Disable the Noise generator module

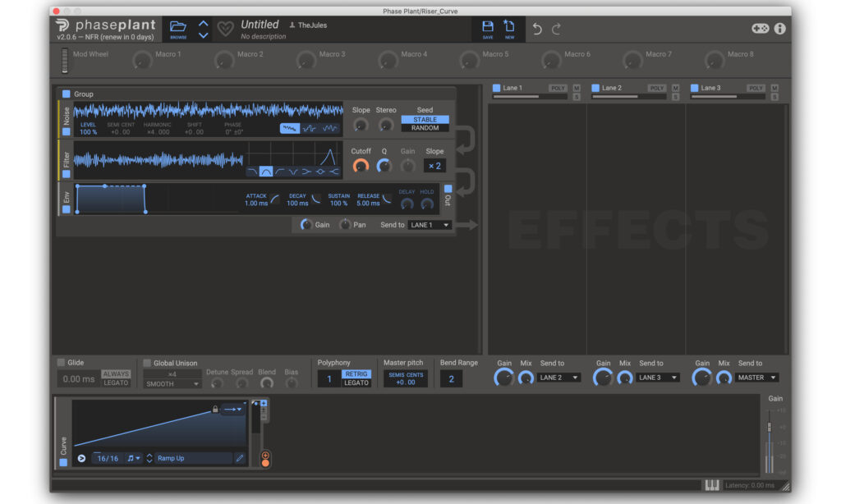click(67, 131)
